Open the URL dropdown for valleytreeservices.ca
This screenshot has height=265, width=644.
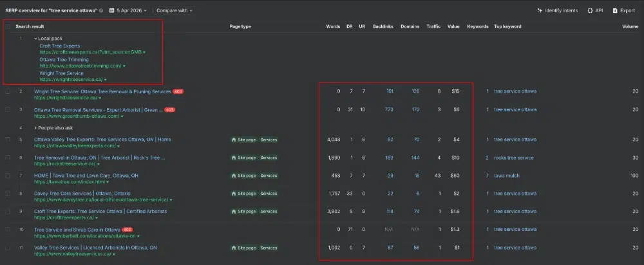point(114,254)
